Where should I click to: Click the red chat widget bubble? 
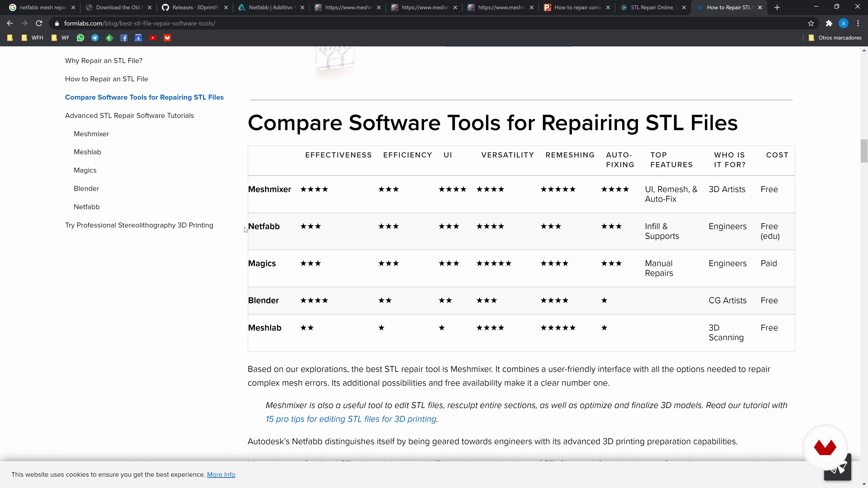(825, 447)
